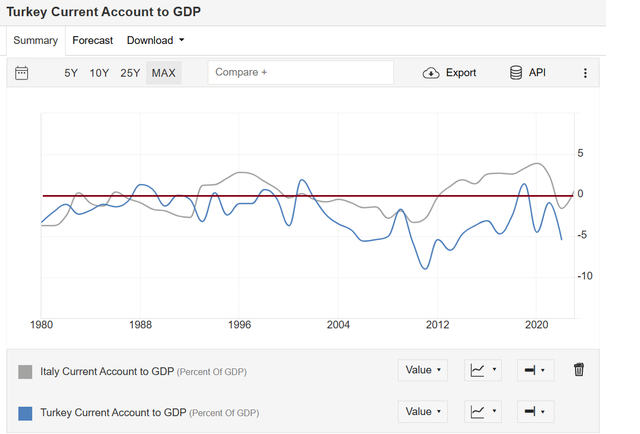Open chart type dropdown for Italy series
This screenshot has width=640, height=434.
(x=483, y=370)
